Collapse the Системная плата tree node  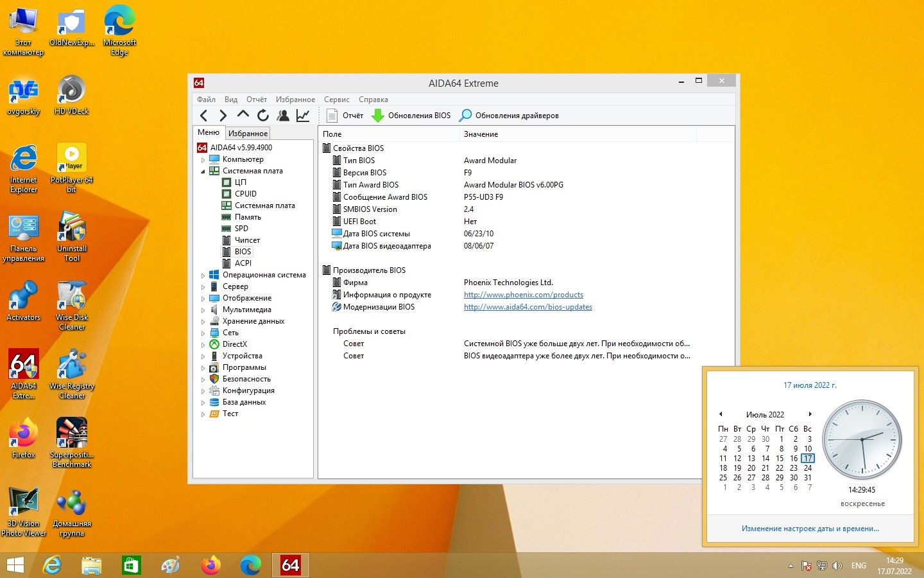[203, 171]
